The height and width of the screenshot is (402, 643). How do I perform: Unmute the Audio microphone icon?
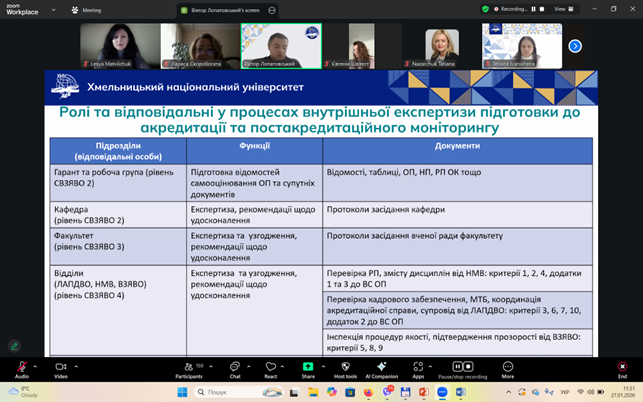[x=21, y=367]
